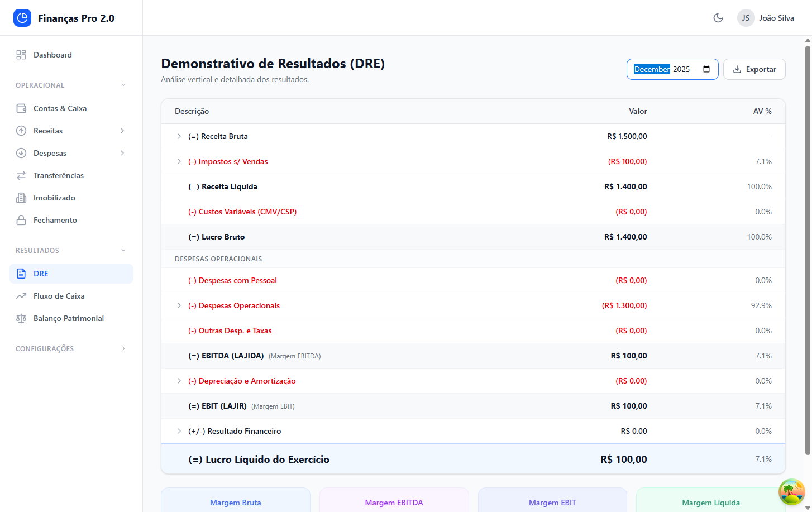Click the JS user avatar
The width and height of the screenshot is (812, 512).
(746, 18)
